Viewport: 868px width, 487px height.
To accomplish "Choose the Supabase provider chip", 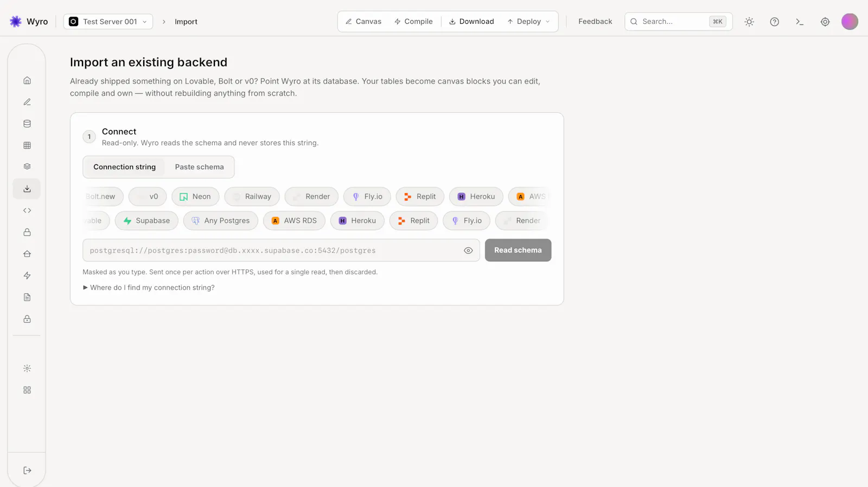I will (x=146, y=221).
